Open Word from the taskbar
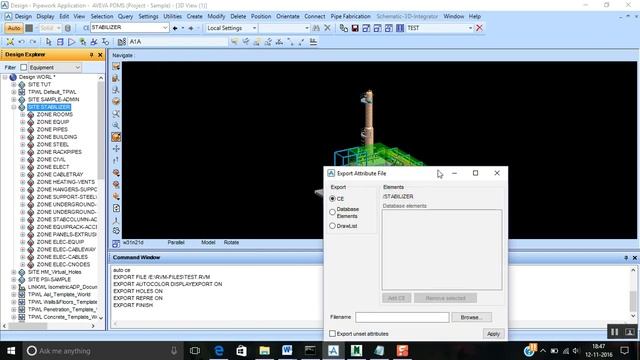Viewport: 640px width, 360px height. point(287,351)
